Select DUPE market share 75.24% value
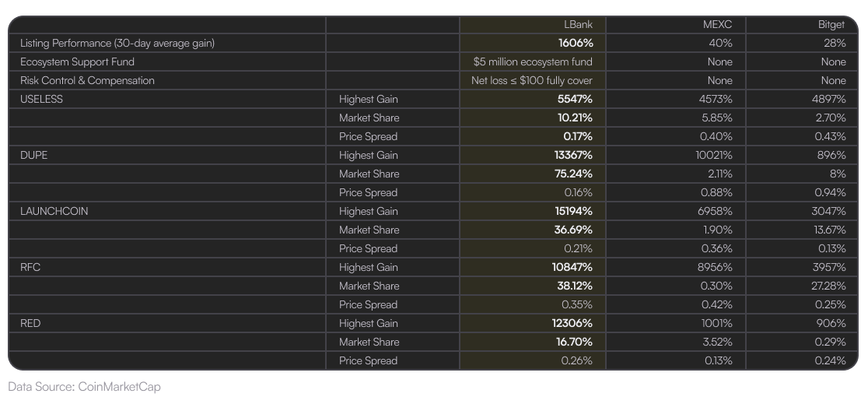Screen dimensions: 868x397 (573, 174)
